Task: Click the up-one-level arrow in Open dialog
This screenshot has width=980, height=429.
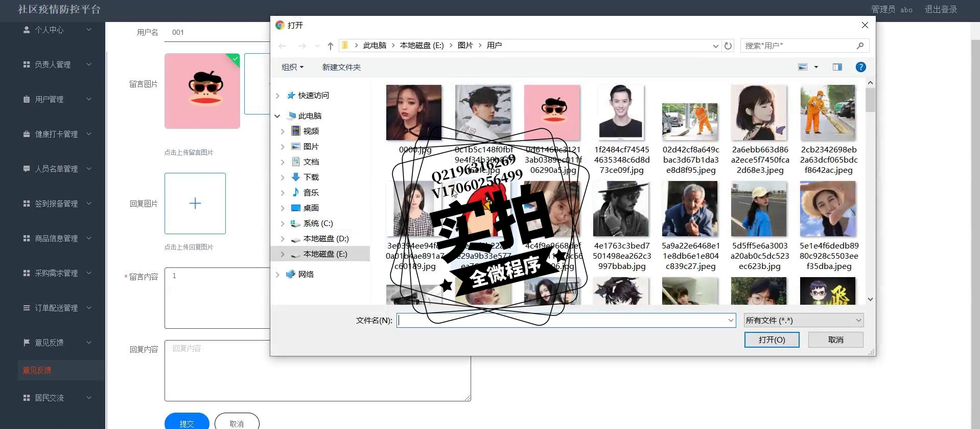Action: coord(331,46)
